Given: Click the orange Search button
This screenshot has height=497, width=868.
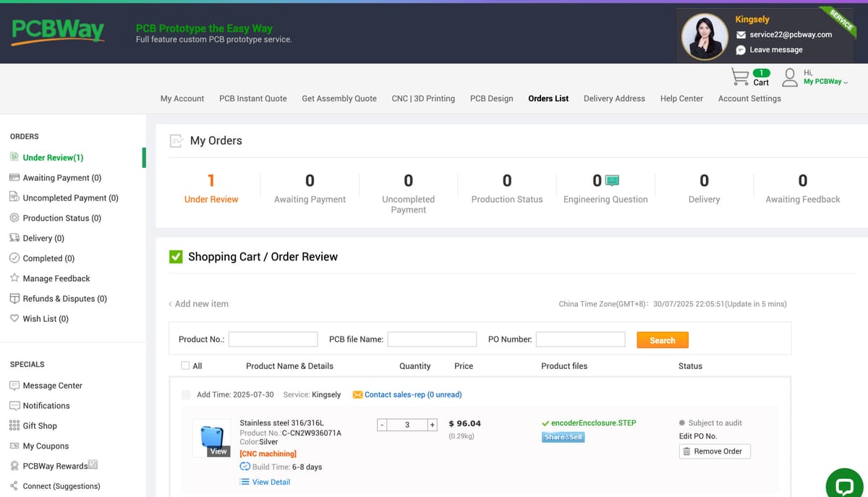Looking at the screenshot, I should coord(663,340).
